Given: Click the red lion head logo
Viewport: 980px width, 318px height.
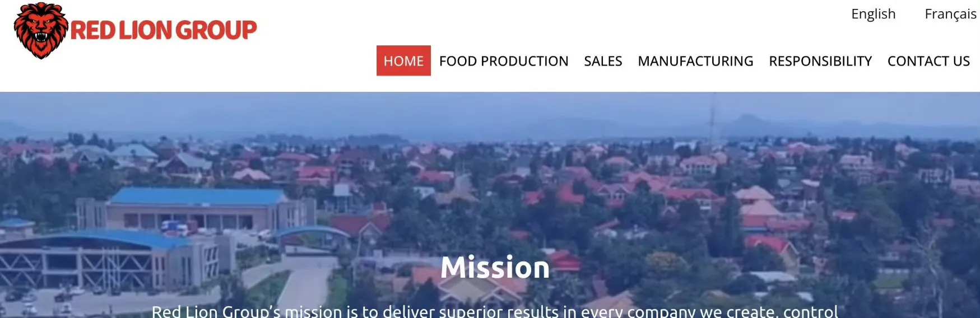Looking at the screenshot, I should (x=41, y=30).
